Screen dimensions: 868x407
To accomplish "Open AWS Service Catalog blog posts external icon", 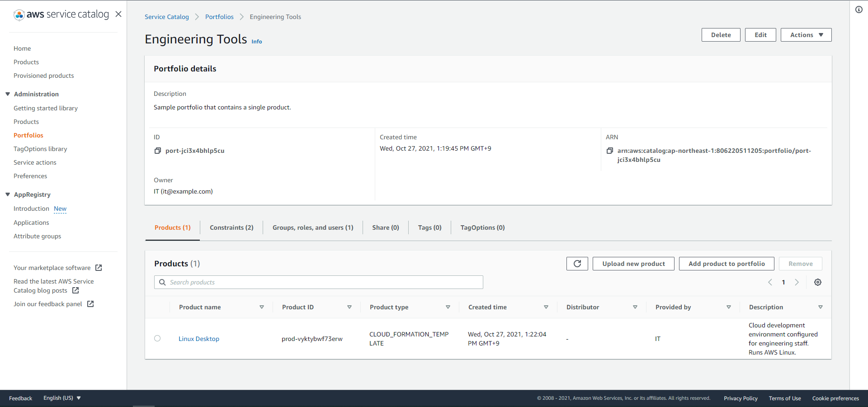I will (x=75, y=290).
